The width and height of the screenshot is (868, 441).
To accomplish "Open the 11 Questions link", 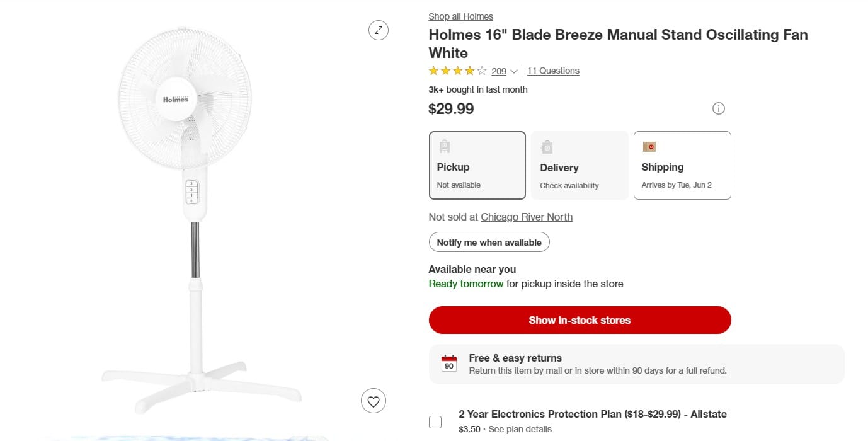I will coord(553,71).
